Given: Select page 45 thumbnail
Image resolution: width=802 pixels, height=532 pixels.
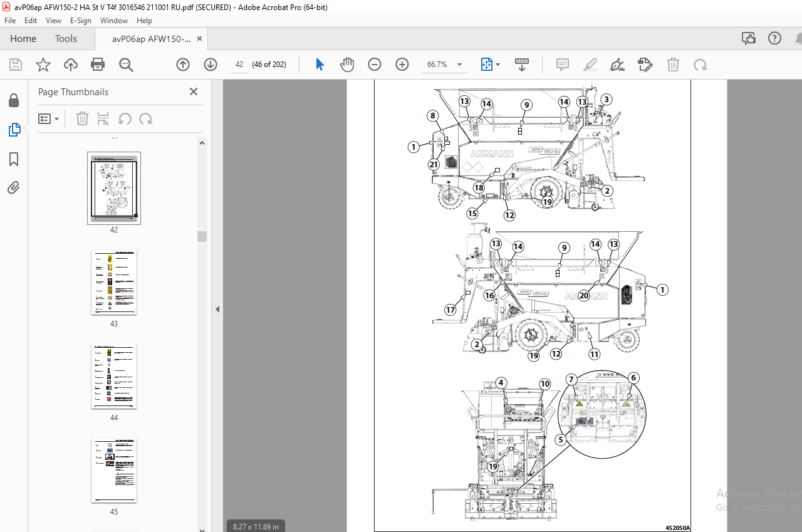Looking at the screenshot, I should pyautogui.click(x=114, y=470).
